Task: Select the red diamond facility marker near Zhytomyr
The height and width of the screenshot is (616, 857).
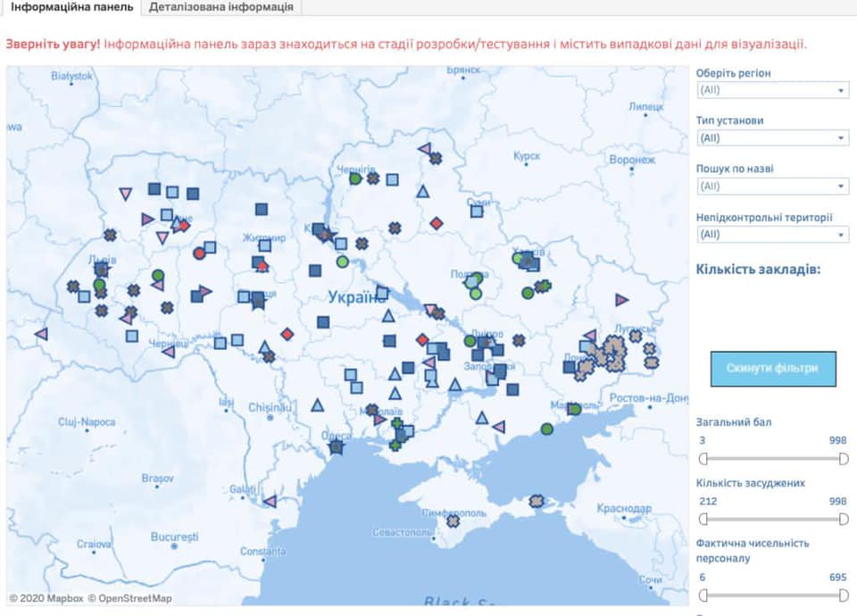Action: point(262,265)
